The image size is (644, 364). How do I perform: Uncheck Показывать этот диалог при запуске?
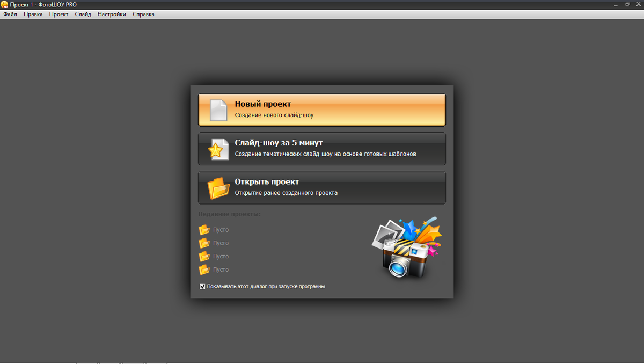pos(202,286)
